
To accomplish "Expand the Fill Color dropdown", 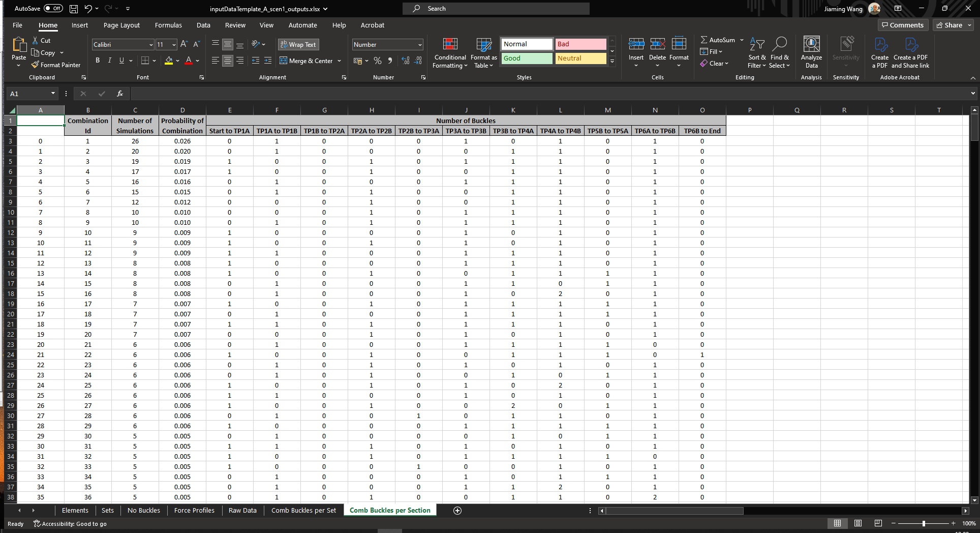I will click(x=177, y=61).
